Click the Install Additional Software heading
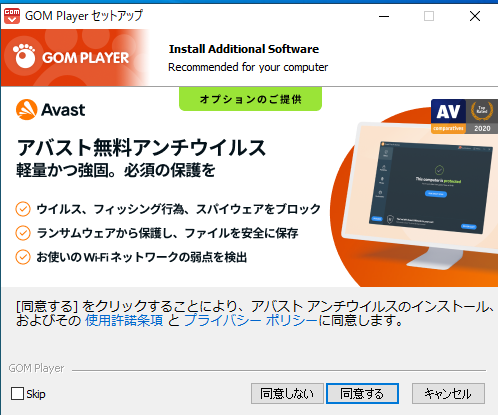The image size is (498, 415). coord(244,49)
